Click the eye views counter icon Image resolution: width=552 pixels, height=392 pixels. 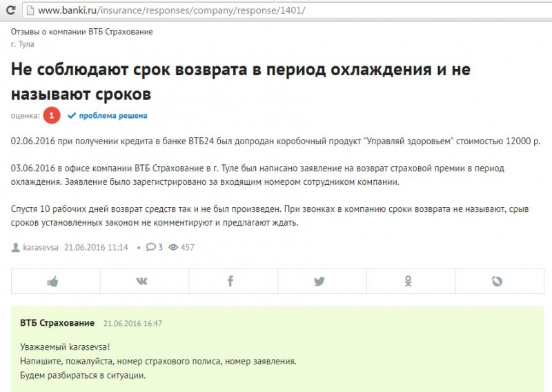pyautogui.click(x=173, y=247)
